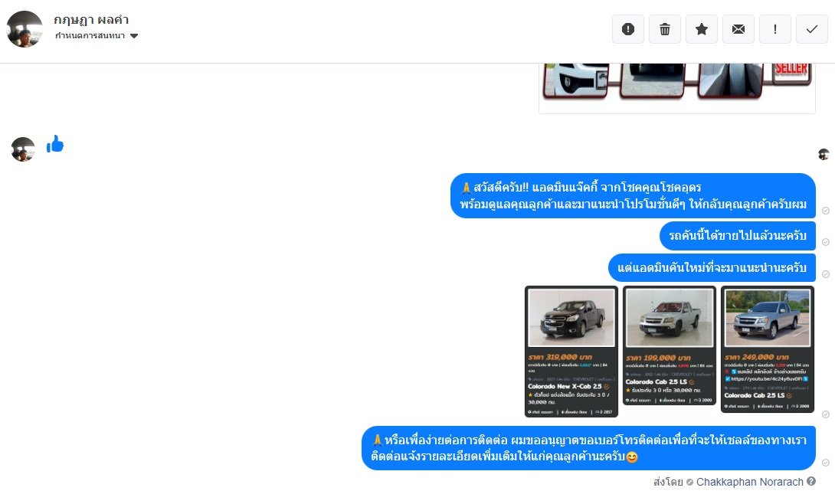
Task: Open the partial SELLER car collage image
Action: [677, 88]
